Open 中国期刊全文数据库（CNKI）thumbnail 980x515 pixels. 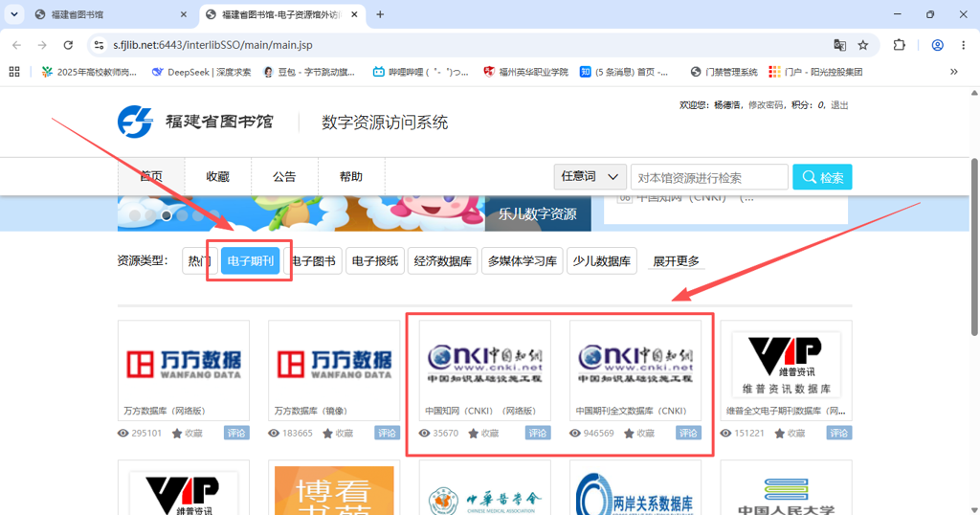(x=635, y=370)
